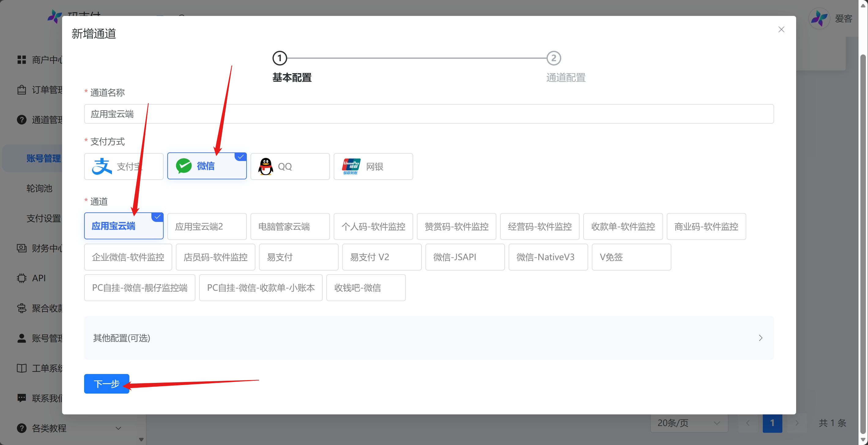Screen dimensions: 868x445
Task: Click the WeChat green logo icon
Action: click(x=184, y=166)
